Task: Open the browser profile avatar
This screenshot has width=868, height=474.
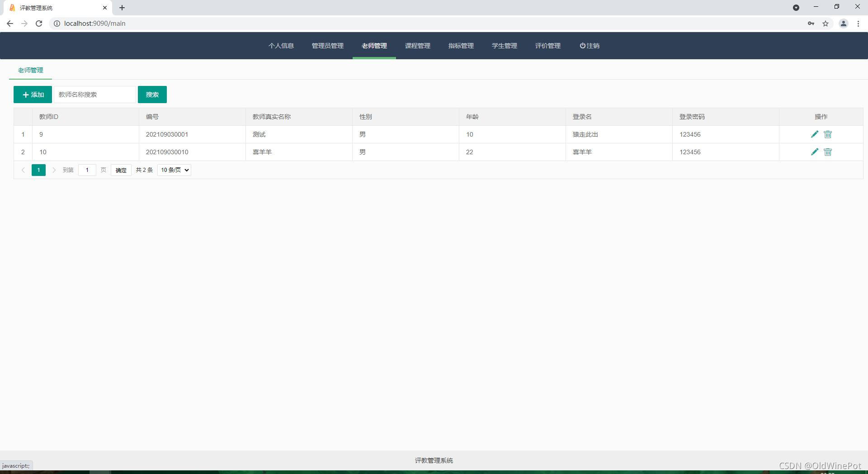Action: [843, 24]
